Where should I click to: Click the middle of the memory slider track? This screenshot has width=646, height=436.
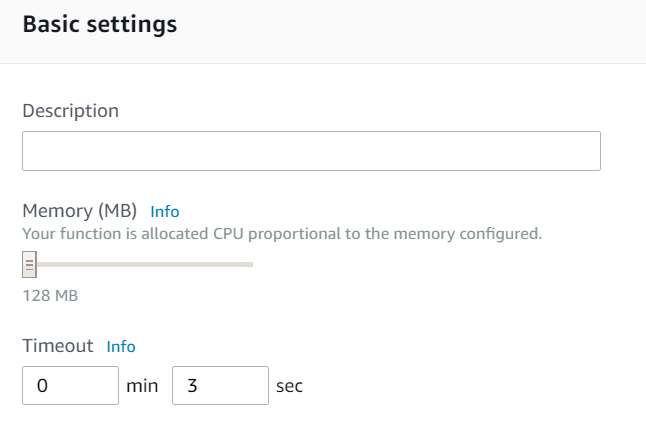tap(145, 265)
